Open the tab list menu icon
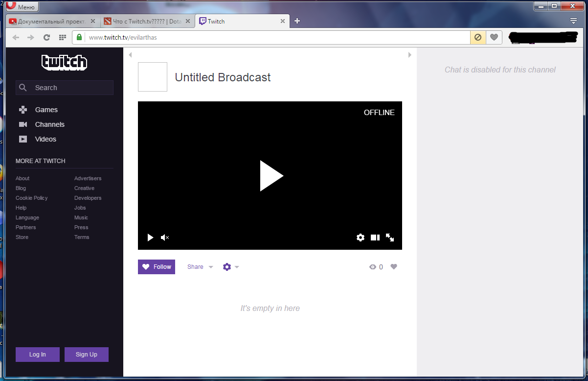Viewport: 588px width, 381px height. click(x=573, y=21)
